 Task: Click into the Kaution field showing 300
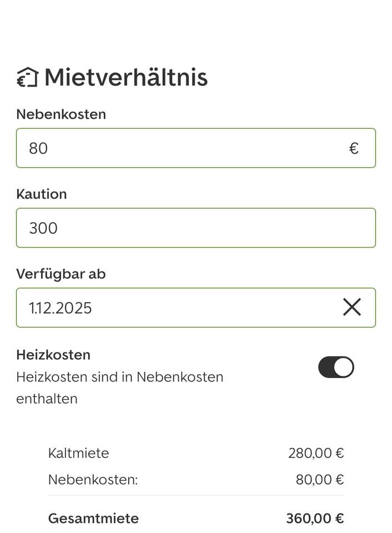(x=195, y=228)
